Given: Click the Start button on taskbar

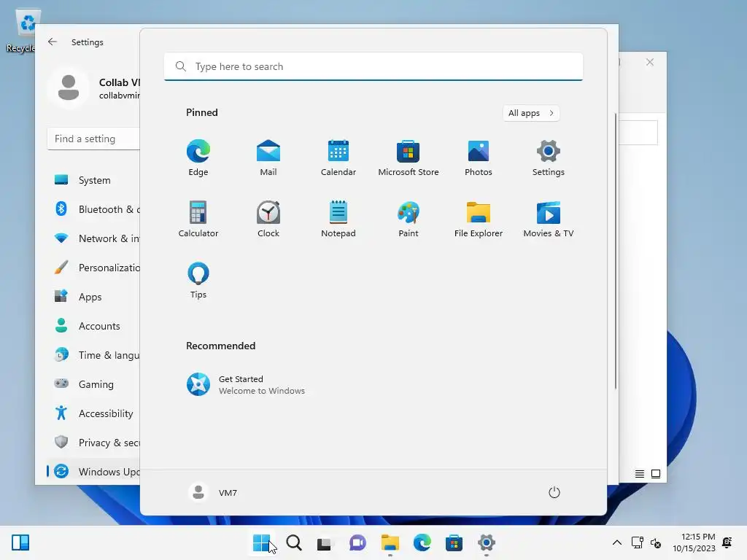Looking at the screenshot, I should point(262,542).
